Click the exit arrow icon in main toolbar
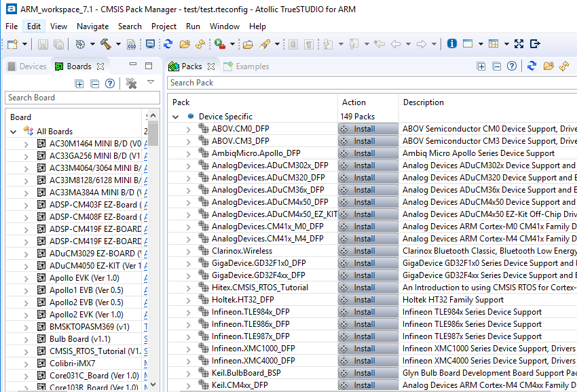 pos(535,44)
